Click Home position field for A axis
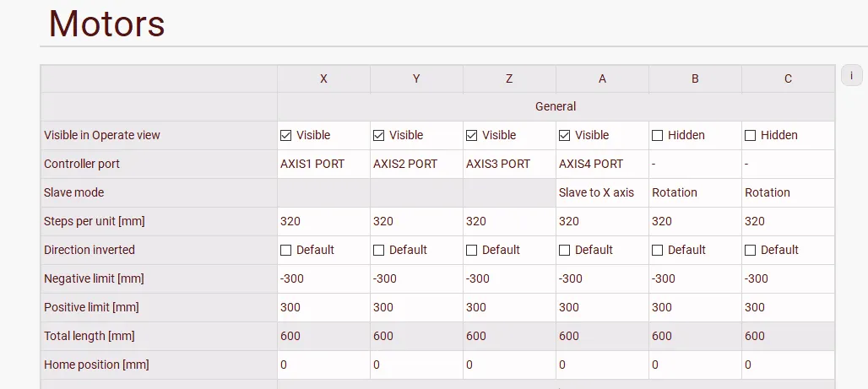868x389 pixels. click(x=603, y=365)
